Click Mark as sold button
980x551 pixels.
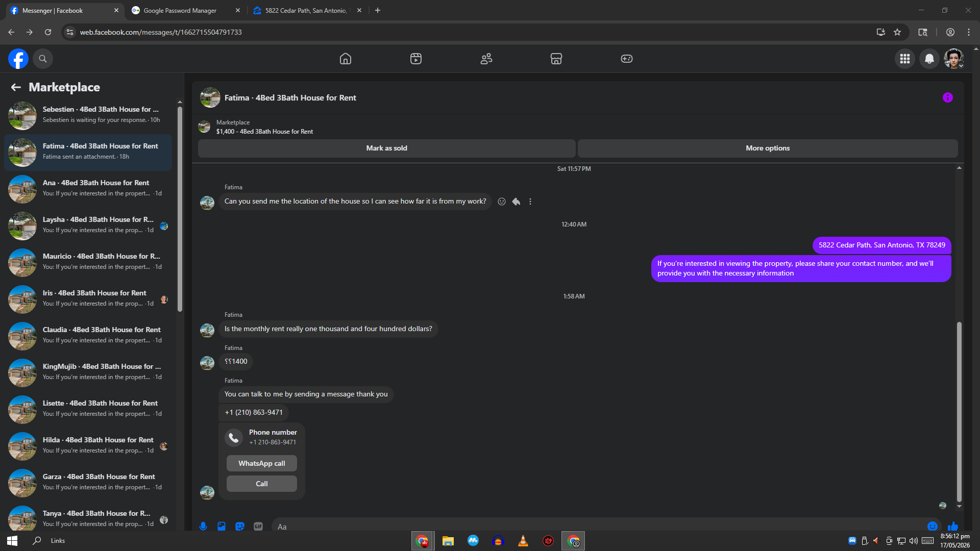(386, 148)
